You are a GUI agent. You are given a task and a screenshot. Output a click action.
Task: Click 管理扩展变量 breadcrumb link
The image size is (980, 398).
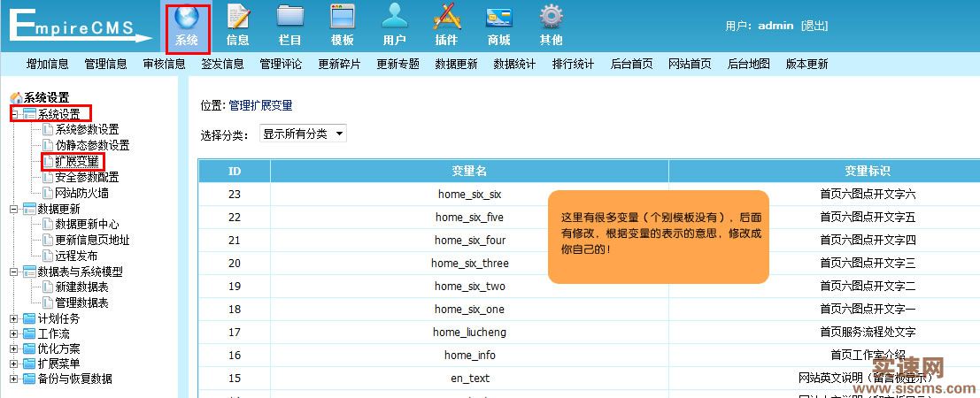pyautogui.click(x=260, y=105)
